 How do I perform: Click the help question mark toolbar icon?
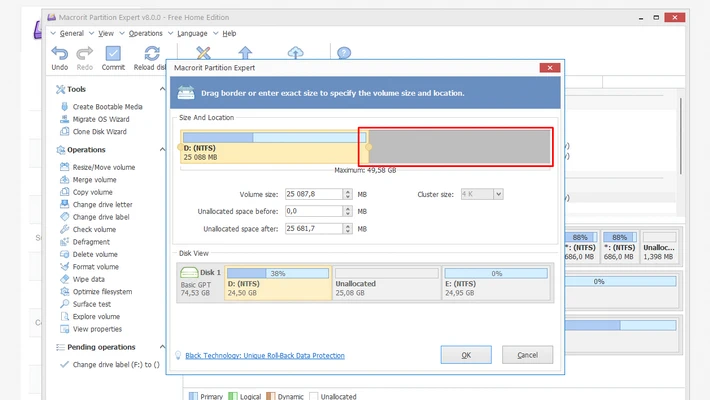click(x=344, y=53)
